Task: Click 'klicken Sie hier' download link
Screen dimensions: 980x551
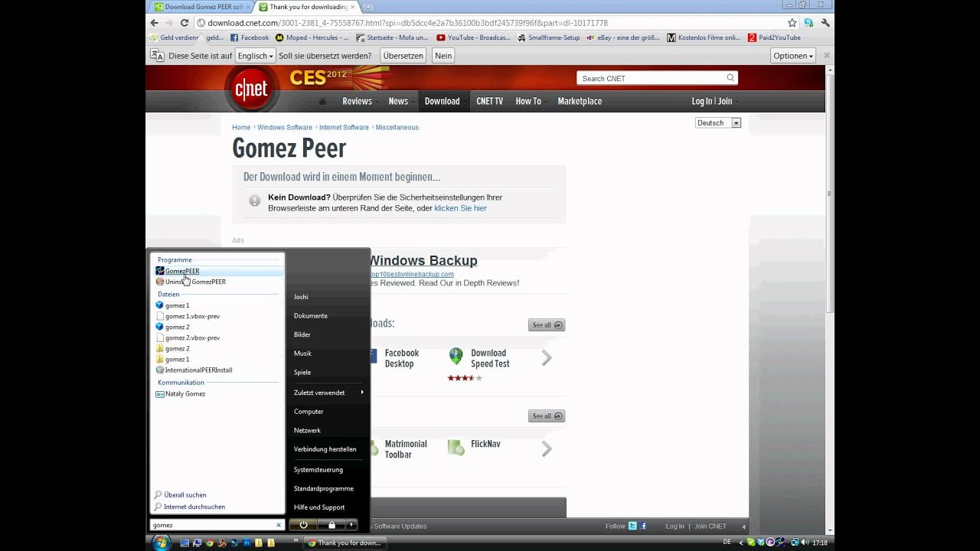Action: click(460, 208)
